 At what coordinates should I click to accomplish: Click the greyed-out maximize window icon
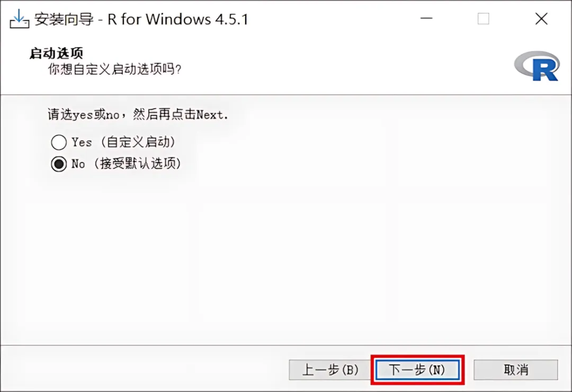(484, 19)
